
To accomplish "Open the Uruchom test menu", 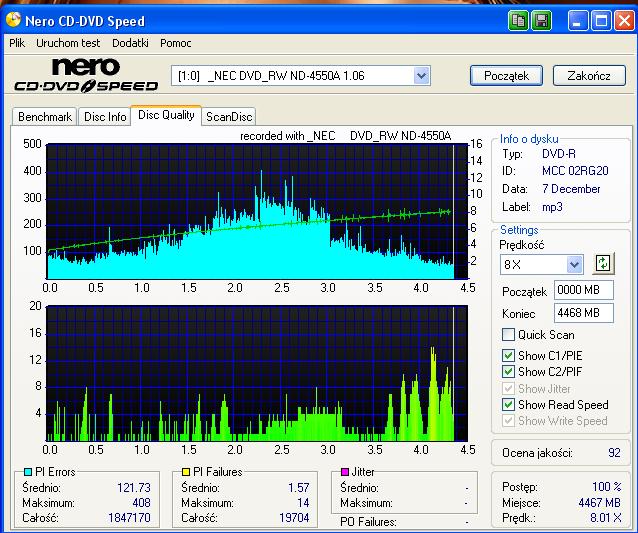I will pos(68,43).
